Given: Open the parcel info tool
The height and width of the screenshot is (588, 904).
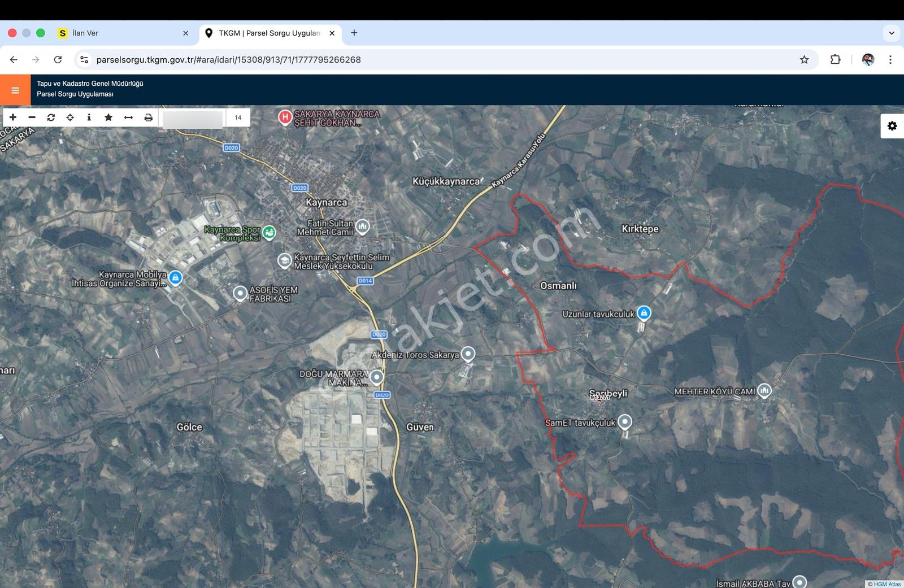Looking at the screenshot, I should (x=89, y=117).
